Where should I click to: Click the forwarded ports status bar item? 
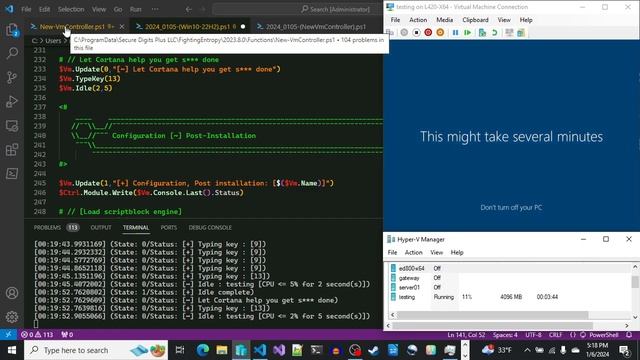(x=67, y=335)
